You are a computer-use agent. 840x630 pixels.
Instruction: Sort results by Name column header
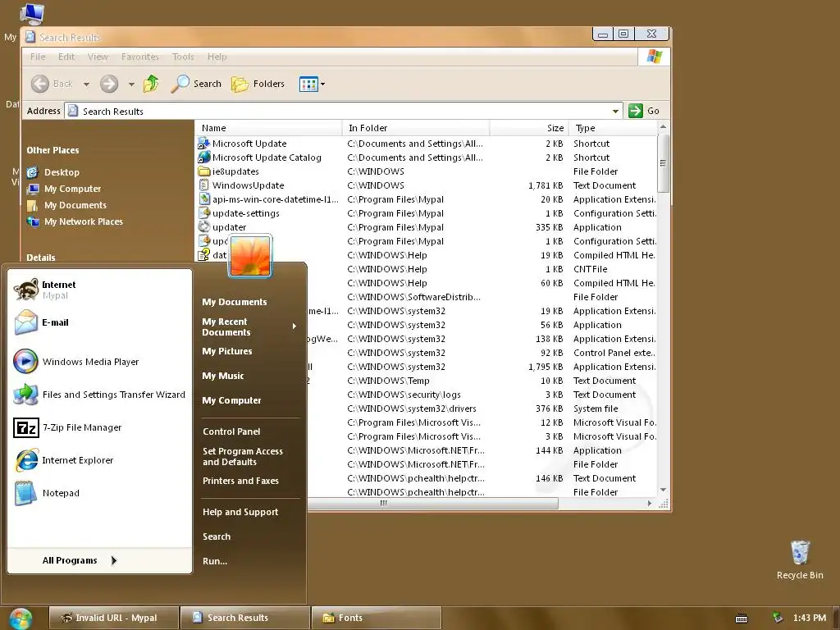click(x=268, y=128)
